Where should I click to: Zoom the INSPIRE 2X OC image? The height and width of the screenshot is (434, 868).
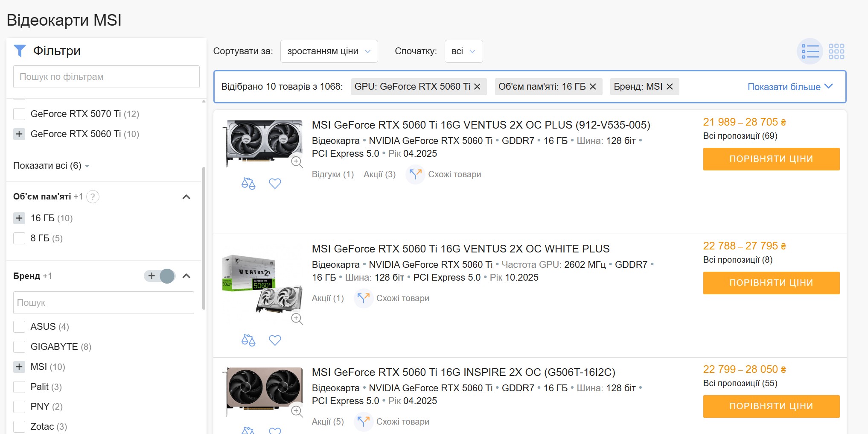pyautogui.click(x=297, y=411)
